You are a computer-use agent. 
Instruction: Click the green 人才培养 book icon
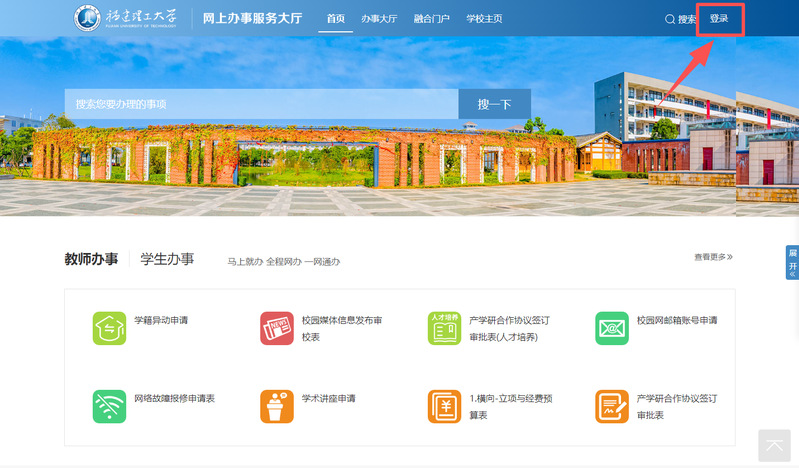[444, 328]
